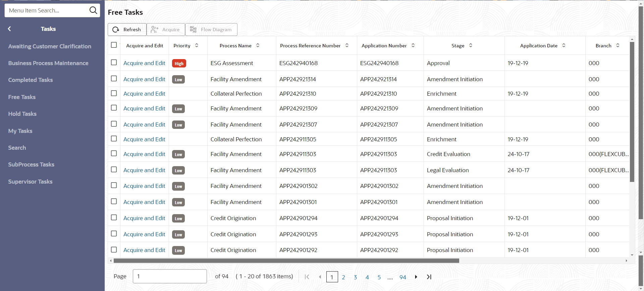Go to page 4

coord(367,277)
